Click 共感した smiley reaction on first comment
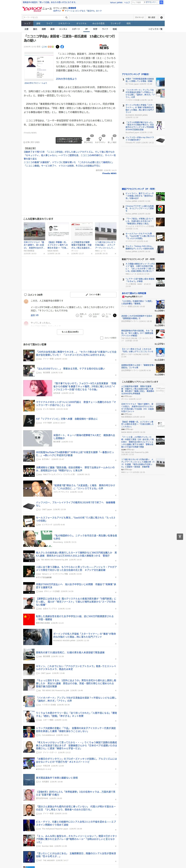 77,315
